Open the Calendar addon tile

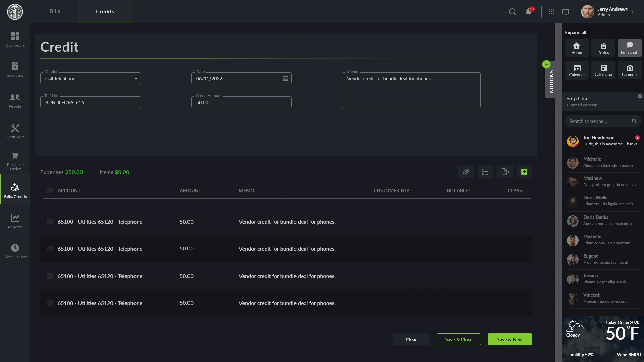point(577,70)
